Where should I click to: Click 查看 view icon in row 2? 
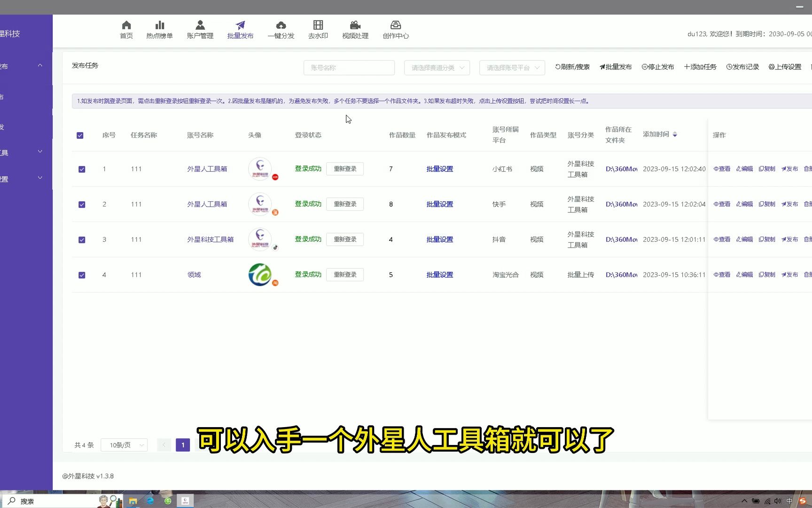tap(722, 204)
